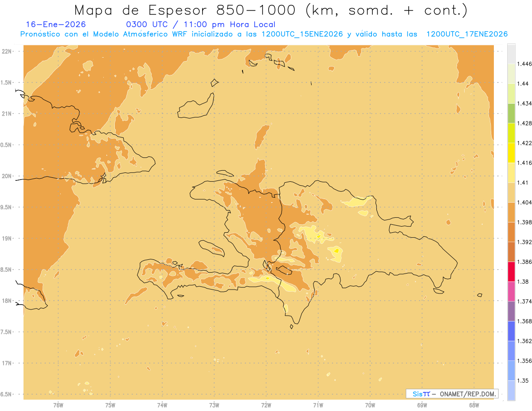Click the '73W' longitude label
532x411 pixels.
tap(214, 405)
